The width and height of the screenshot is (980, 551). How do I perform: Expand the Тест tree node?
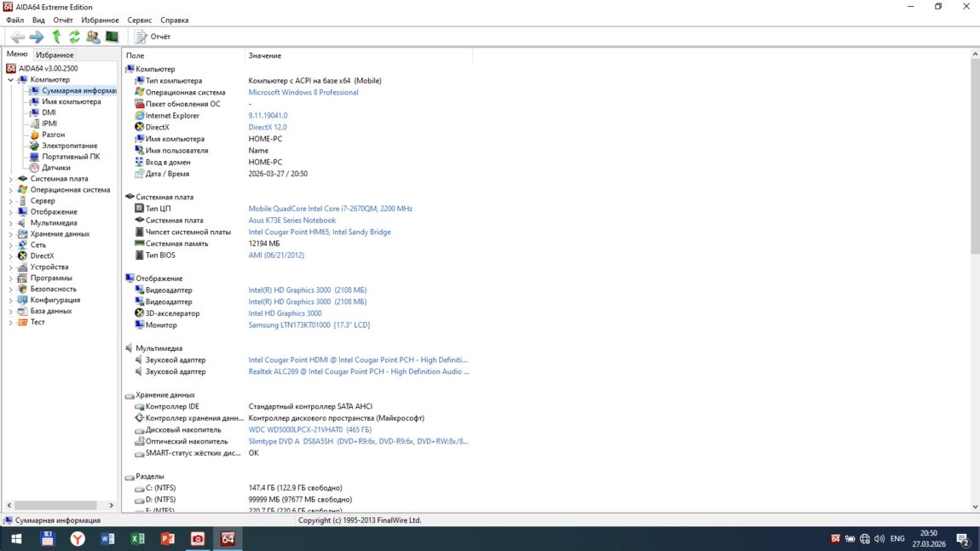[x=11, y=323]
